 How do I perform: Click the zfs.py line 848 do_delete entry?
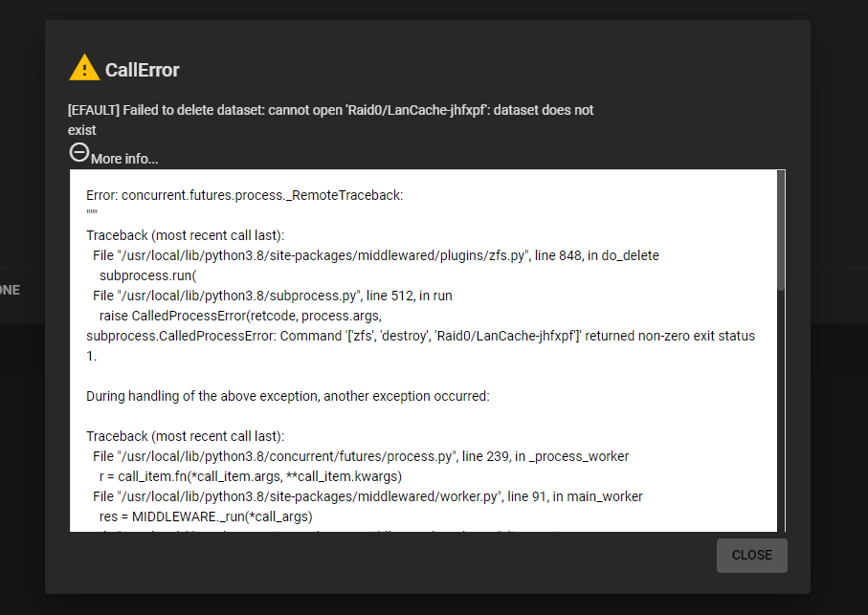pyautogui.click(x=375, y=255)
